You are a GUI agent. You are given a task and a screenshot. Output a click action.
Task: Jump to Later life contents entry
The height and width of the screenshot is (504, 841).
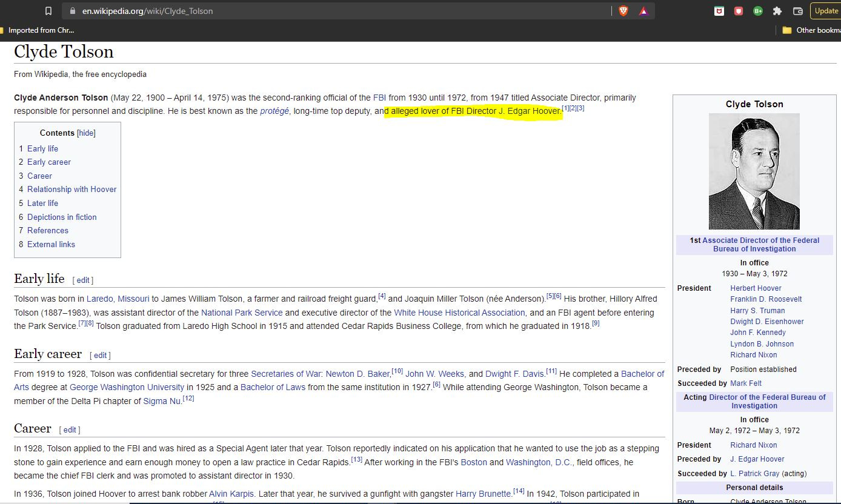click(42, 203)
